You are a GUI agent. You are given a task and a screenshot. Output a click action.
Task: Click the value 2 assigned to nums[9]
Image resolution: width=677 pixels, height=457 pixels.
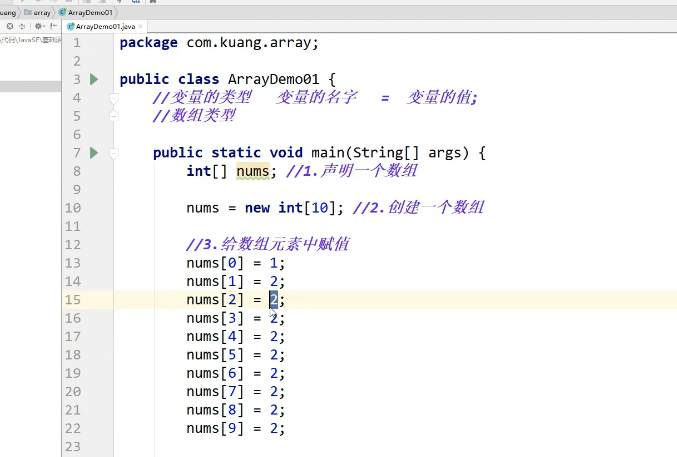[274, 428]
